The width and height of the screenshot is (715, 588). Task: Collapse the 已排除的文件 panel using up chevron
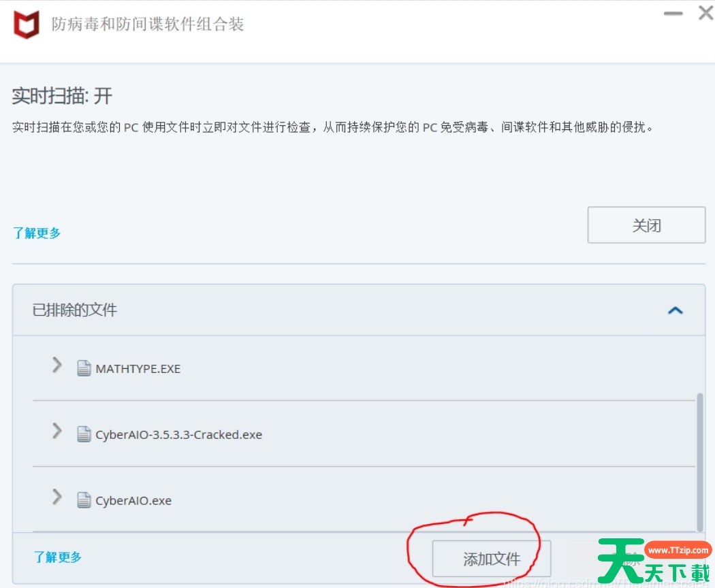pyautogui.click(x=675, y=310)
